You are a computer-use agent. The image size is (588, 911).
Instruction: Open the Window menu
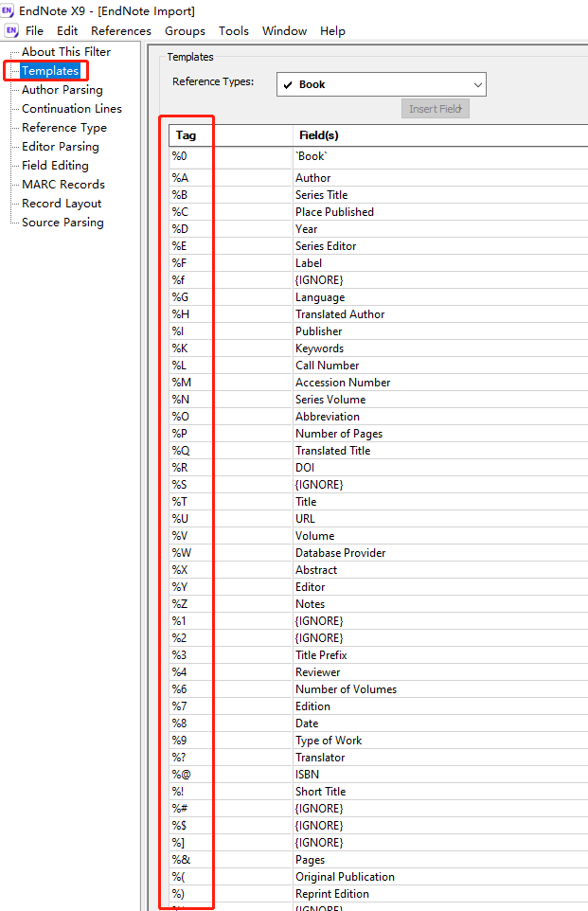284,31
